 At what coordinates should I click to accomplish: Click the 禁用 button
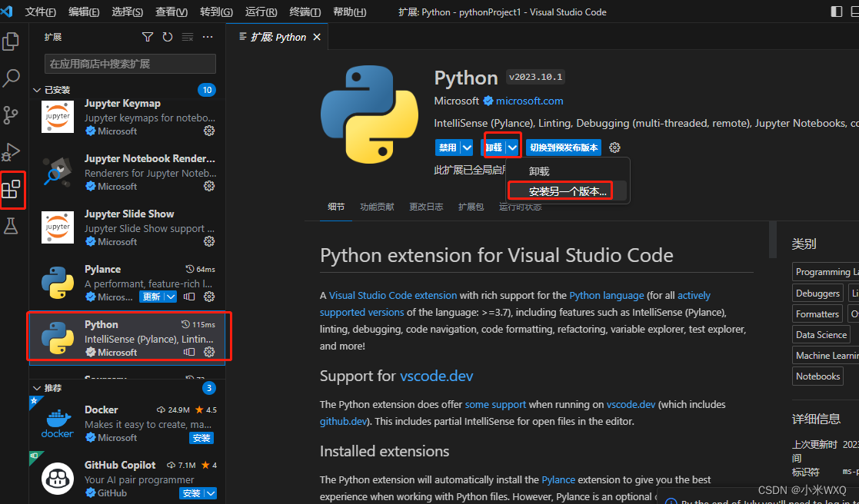click(x=448, y=148)
